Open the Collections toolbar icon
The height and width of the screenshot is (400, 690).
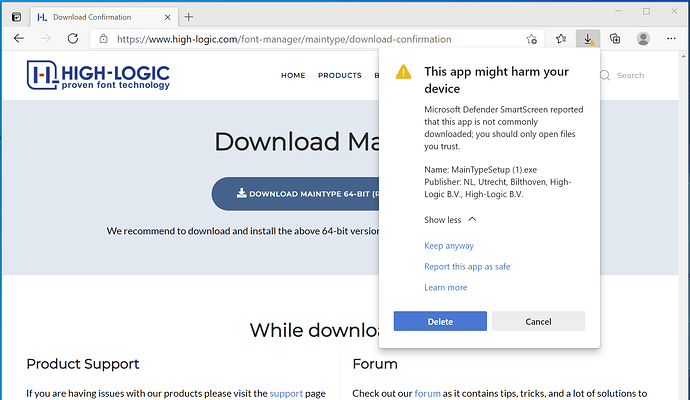tap(615, 39)
